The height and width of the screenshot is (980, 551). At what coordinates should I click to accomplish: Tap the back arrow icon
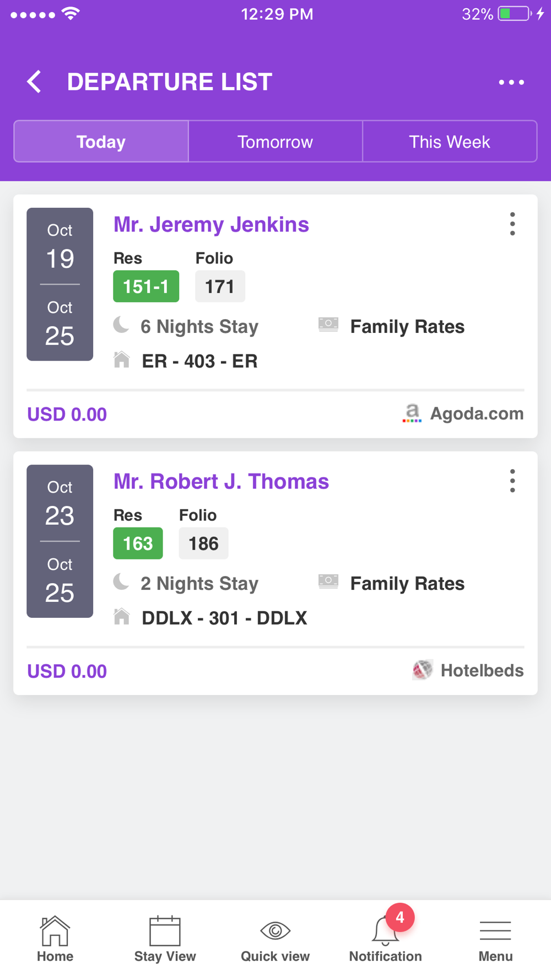(35, 82)
